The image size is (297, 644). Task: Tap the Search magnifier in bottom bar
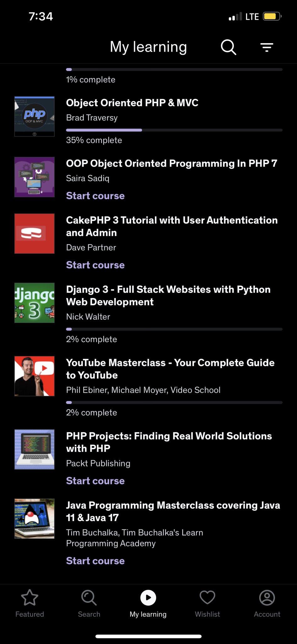point(89,597)
